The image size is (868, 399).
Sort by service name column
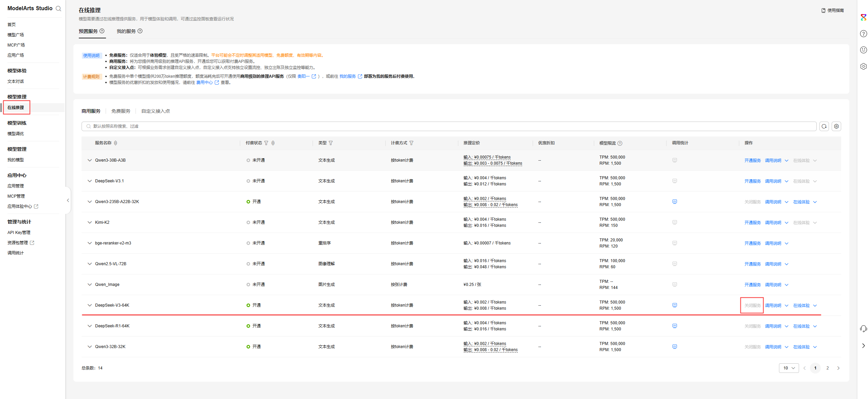116,143
